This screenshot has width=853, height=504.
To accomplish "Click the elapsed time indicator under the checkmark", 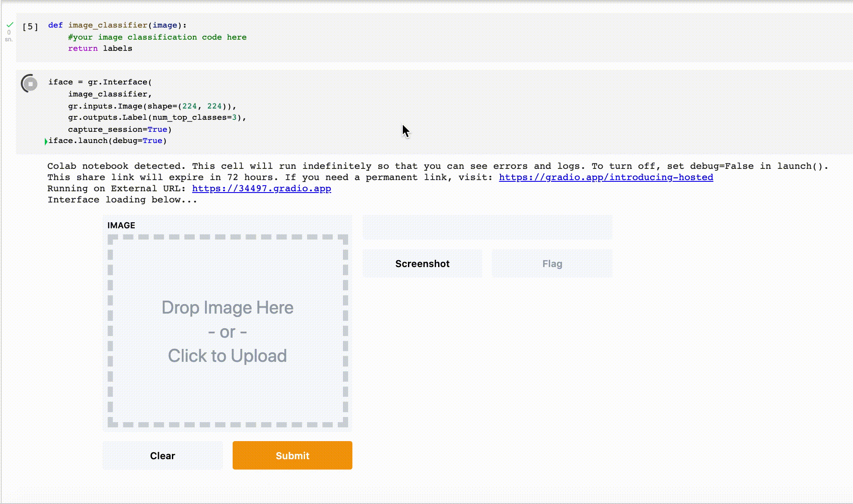I will [9, 37].
